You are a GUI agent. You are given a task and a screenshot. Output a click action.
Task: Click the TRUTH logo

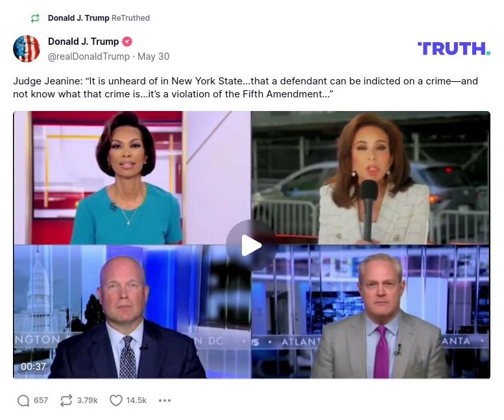[454, 49]
